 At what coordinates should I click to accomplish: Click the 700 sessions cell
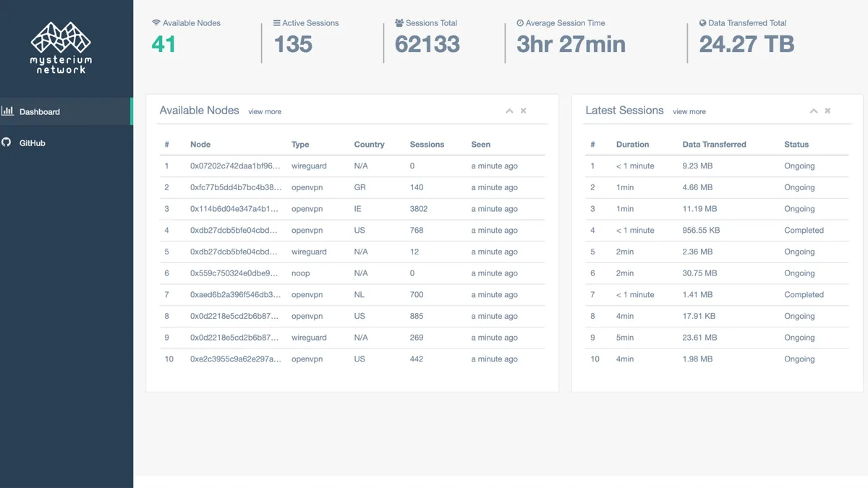coord(417,295)
